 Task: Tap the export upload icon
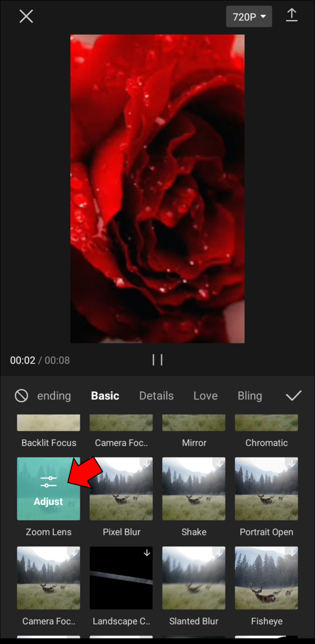(x=291, y=16)
